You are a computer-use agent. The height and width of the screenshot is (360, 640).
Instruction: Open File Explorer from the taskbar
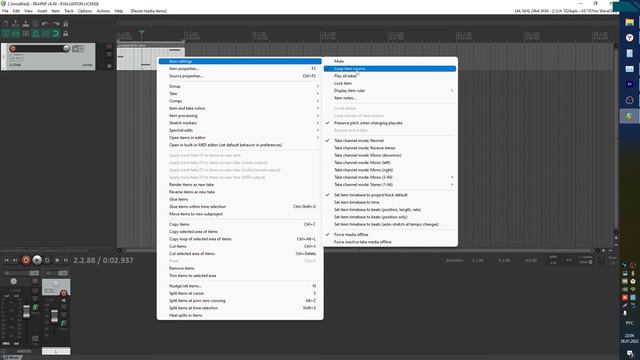click(x=629, y=22)
